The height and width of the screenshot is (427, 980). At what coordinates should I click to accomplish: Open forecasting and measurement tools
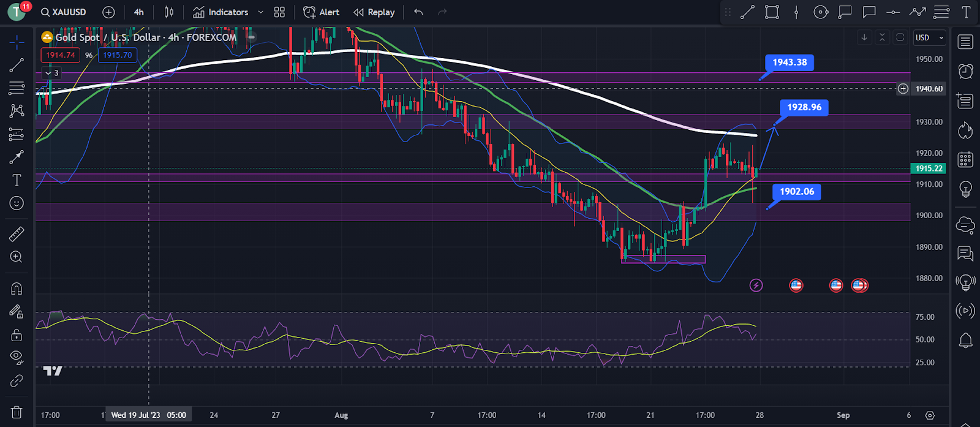pos(17,134)
